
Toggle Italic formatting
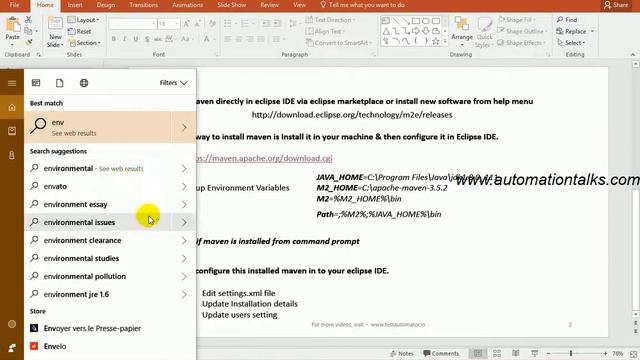(124, 39)
